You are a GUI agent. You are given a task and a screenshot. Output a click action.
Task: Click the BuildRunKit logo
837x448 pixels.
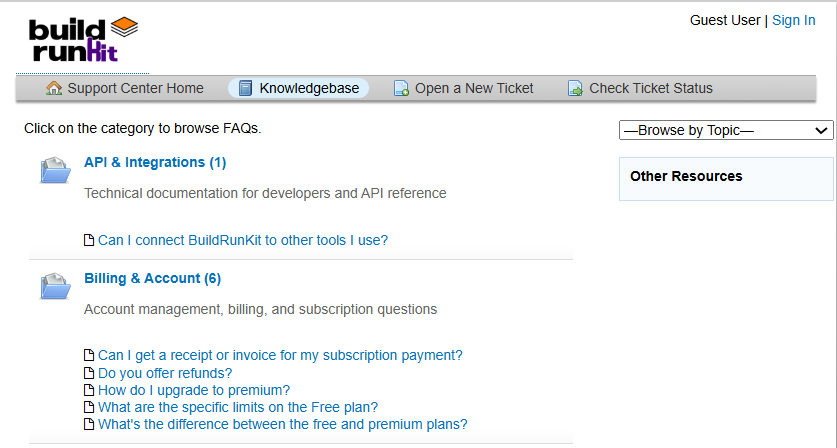[x=83, y=40]
